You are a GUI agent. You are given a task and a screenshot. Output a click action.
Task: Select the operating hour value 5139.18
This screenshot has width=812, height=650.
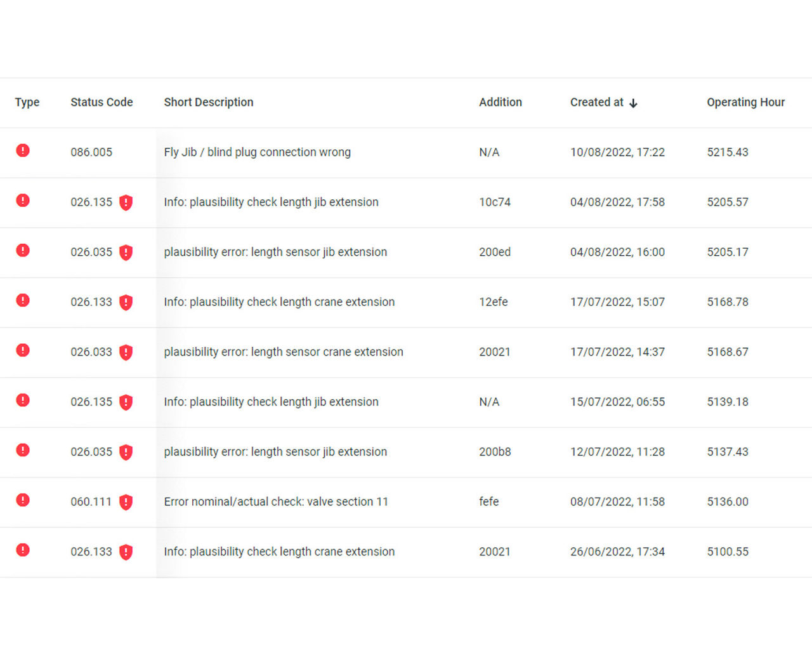point(728,402)
